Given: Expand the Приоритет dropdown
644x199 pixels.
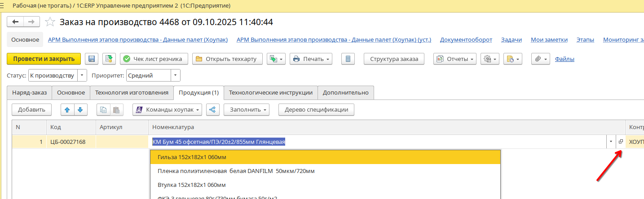Looking at the screenshot, I should coord(176,76).
